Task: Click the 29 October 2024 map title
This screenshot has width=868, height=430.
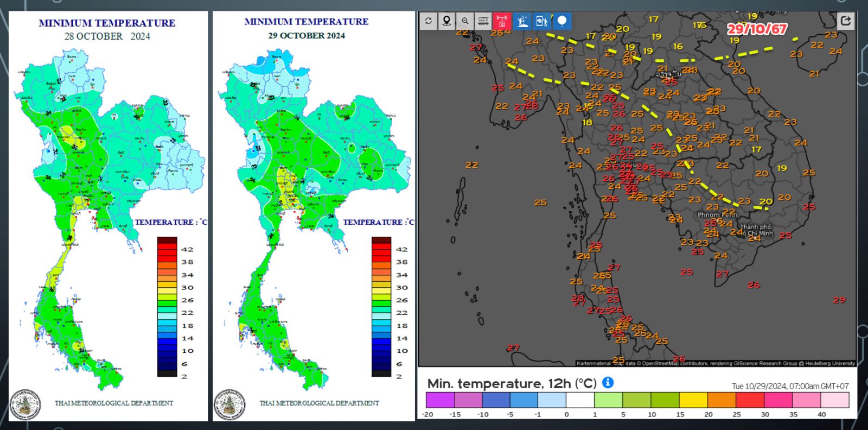Action: pos(307,36)
